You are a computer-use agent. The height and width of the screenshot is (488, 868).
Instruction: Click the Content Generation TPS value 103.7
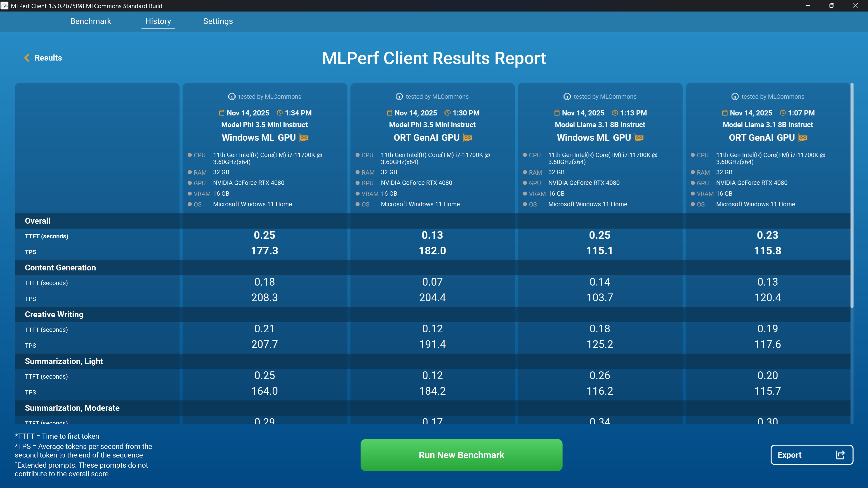click(x=600, y=298)
